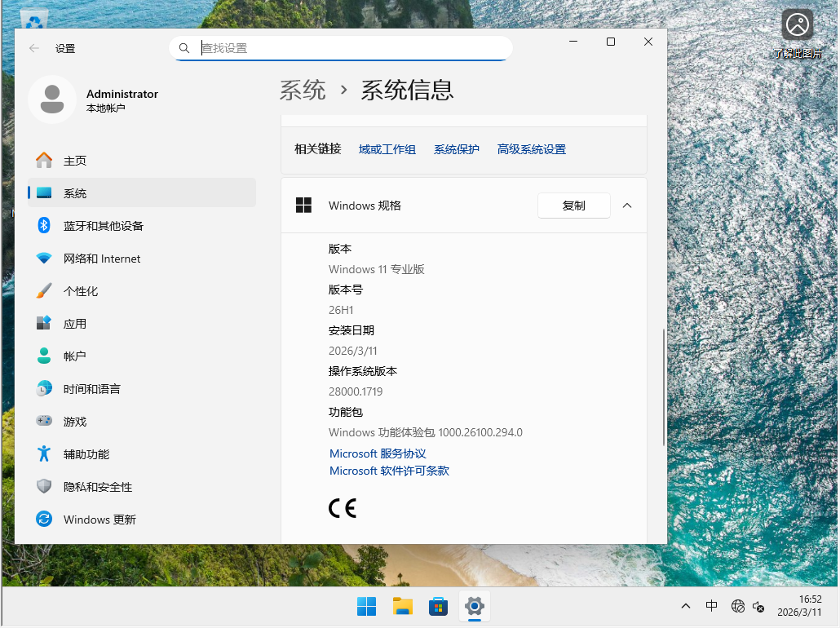The image size is (840, 628).
Task: Open 辅助功能 settings
Action: pyautogui.click(x=93, y=454)
